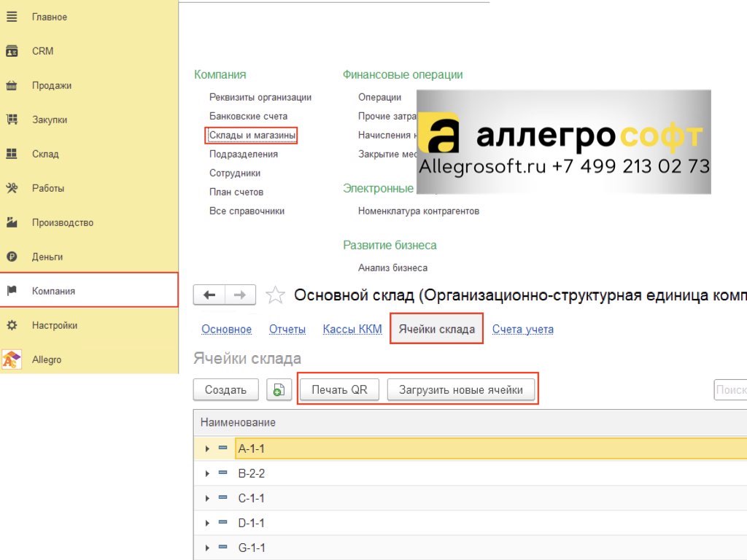The height and width of the screenshot is (560, 747).
Task: Select the A-1-1 row text
Action: point(251,448)
